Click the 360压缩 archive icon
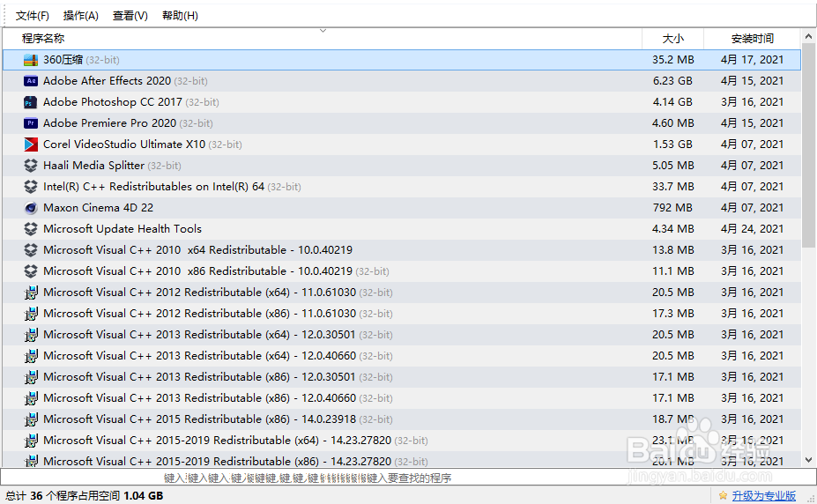 tap(31, 60)
